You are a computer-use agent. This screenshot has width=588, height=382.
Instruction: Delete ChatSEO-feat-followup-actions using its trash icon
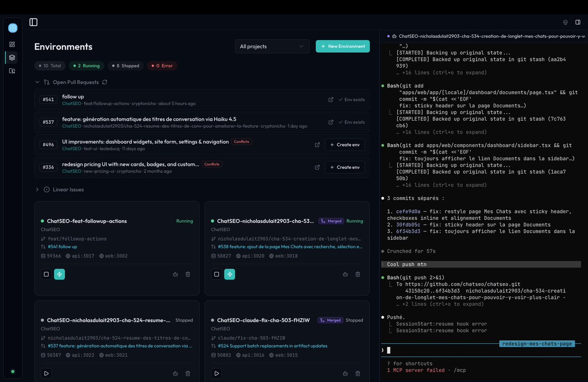188,274
